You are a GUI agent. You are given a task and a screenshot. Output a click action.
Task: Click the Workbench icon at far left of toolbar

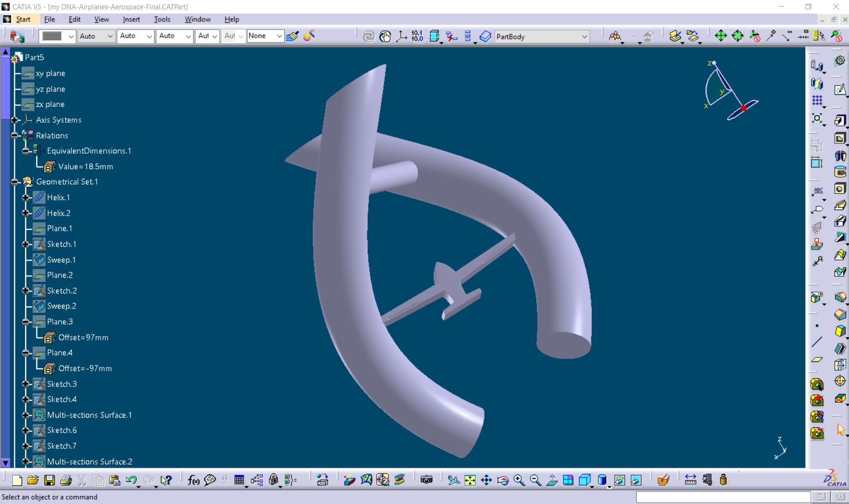17,36
